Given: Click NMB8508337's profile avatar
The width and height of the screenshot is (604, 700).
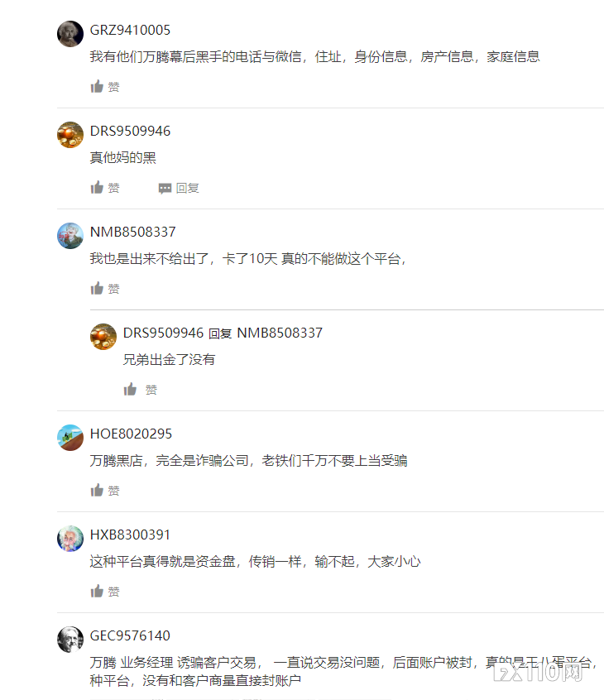Looking at the screenshot, I should click(x=70, y=235).
